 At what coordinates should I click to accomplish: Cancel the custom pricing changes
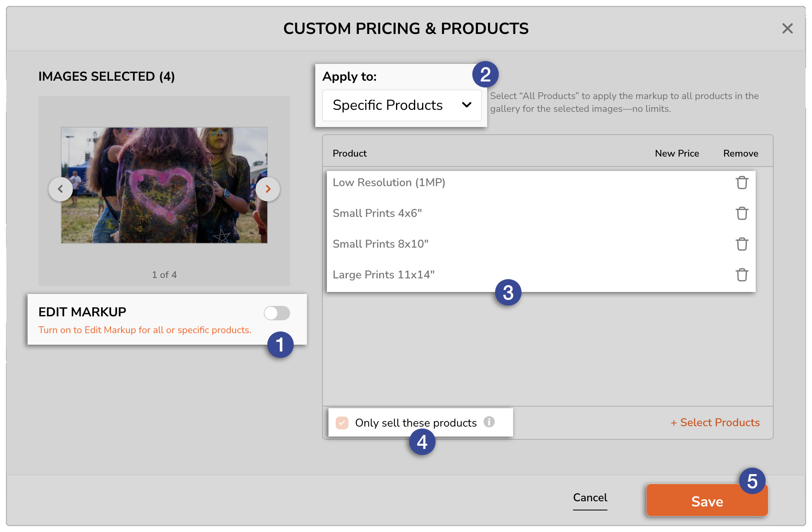pyautogui.click(x=590, y=498)
